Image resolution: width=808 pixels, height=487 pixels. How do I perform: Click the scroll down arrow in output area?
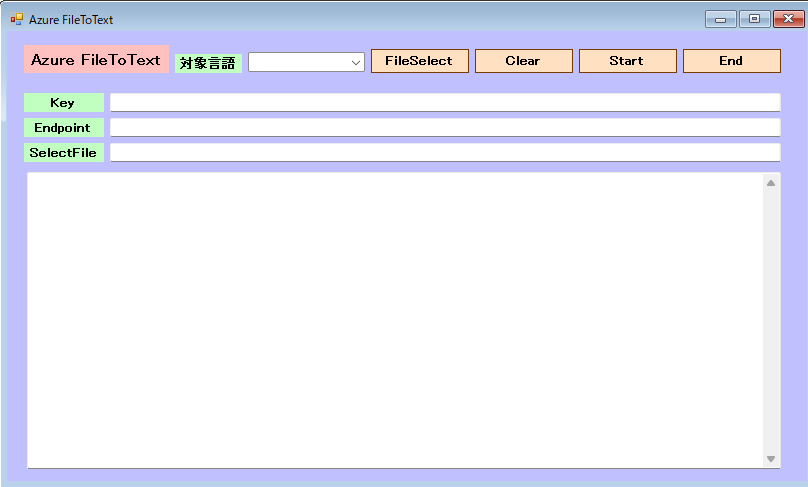pyautogui.click(x=770, y=458)
